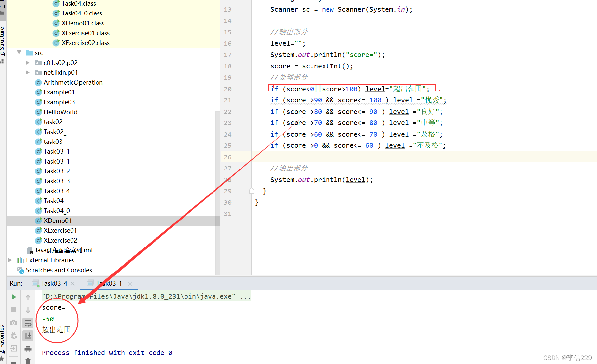Click the Exit icon in Run toolbar

pos(14,348)
